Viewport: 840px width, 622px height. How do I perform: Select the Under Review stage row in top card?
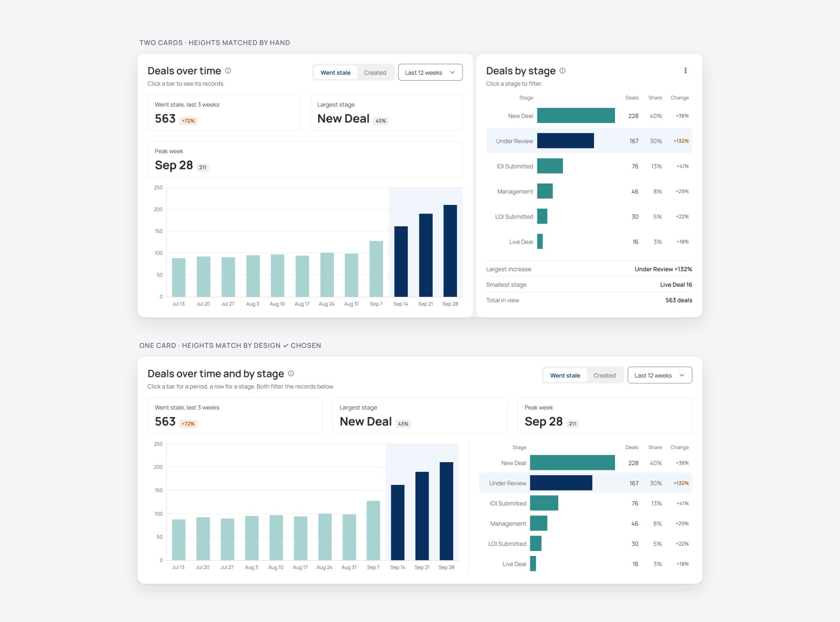(589, 141)
